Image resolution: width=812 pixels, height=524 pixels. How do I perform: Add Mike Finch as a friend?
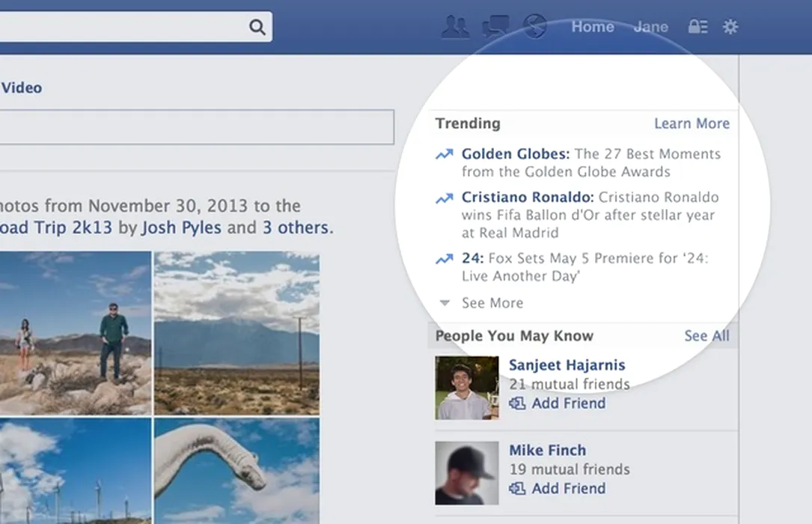pyautogui.click(x=568, y=489)
